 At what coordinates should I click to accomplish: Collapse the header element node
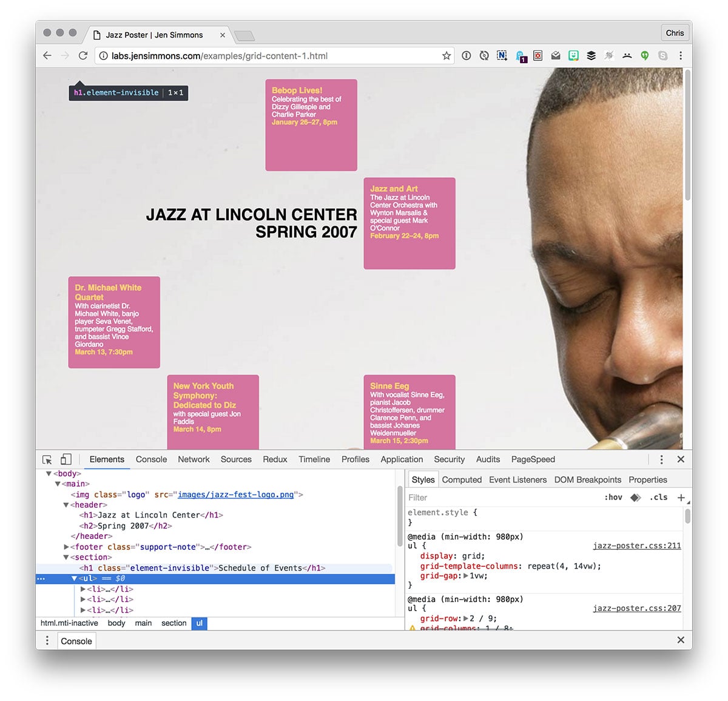(x=66, y=505)
